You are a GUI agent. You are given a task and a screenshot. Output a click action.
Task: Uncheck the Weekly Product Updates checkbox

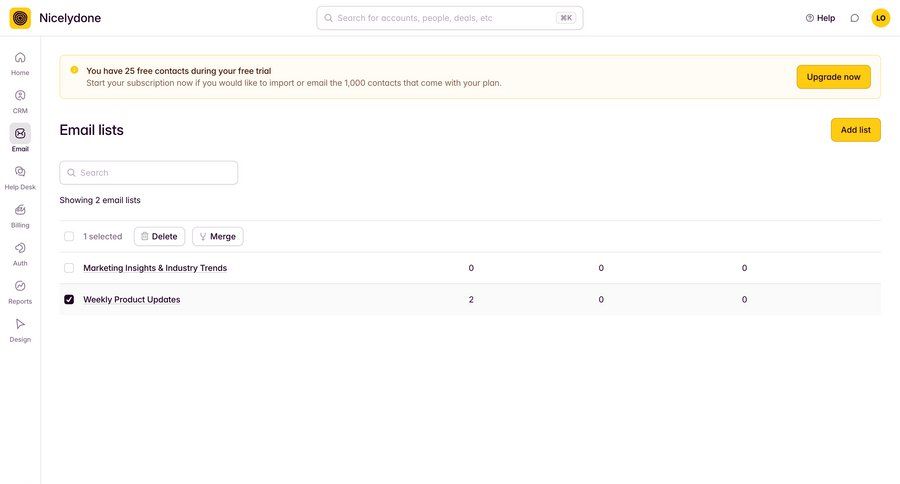click(x=69, y=300)
